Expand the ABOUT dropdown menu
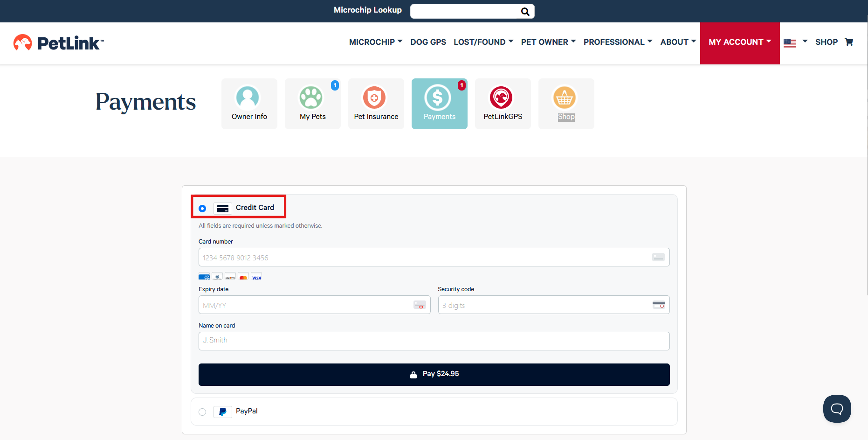The width and height of the screenshot is (868, 440). (x=678, y=42)
